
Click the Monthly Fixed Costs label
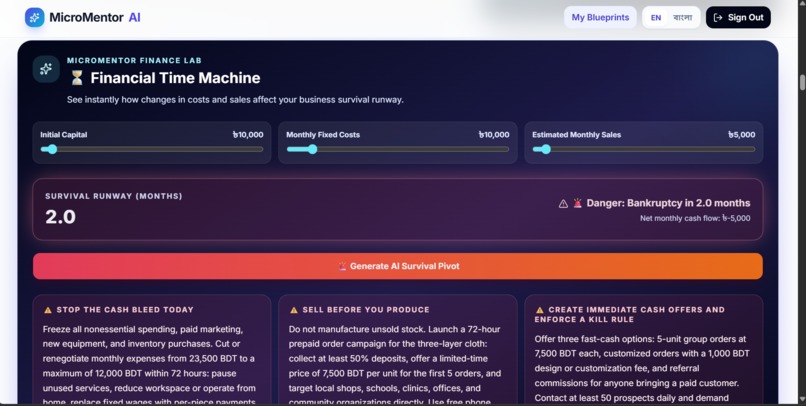tap(323, 135)
